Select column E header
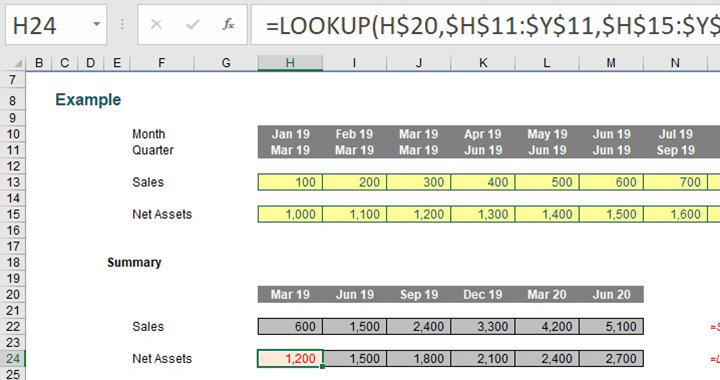Image resolution: width=720 pixels, height=380 pixels. pyautogui.click(x=117, y=63)
